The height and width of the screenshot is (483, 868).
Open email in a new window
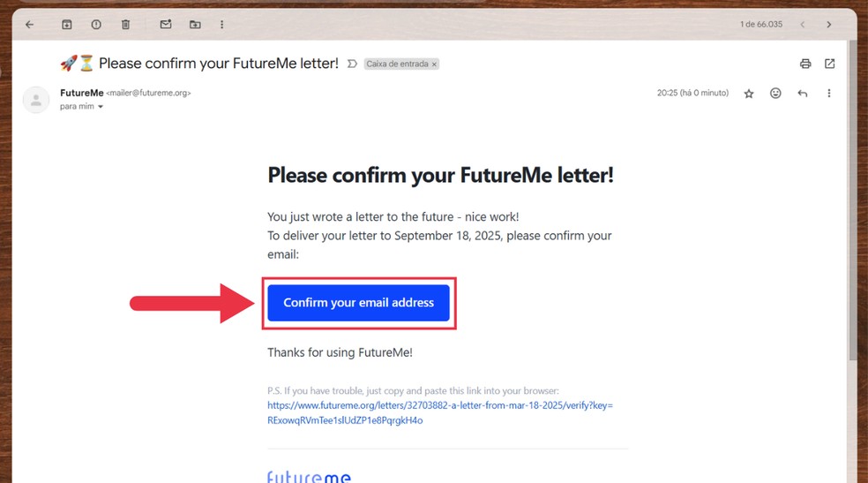pyautogui.click(x=829, y=64)
